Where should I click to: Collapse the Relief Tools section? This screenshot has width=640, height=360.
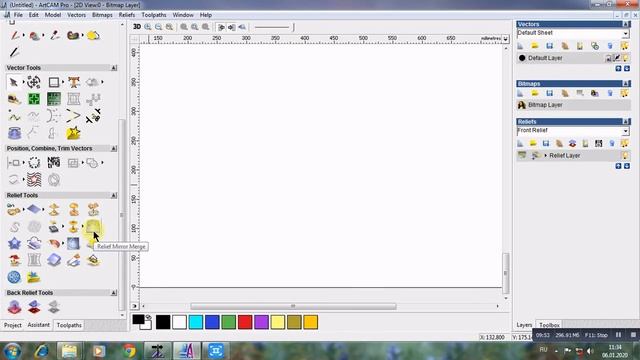(x=114, y=196)
